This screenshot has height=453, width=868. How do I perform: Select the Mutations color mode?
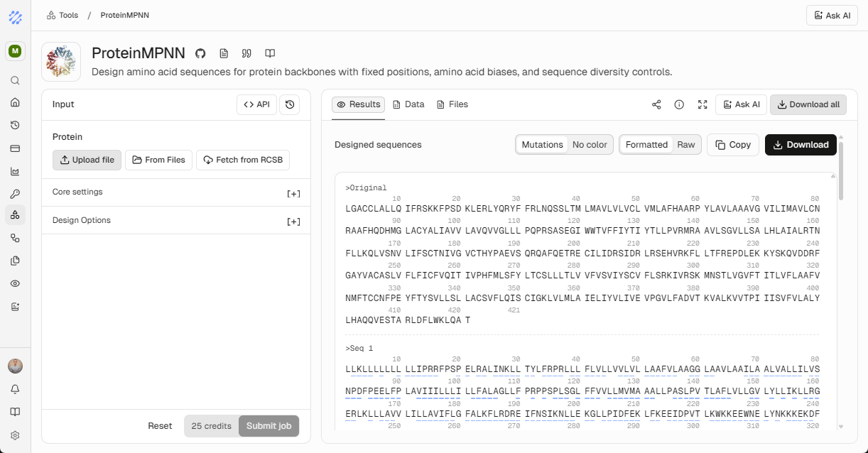click(x=542, y=145)
